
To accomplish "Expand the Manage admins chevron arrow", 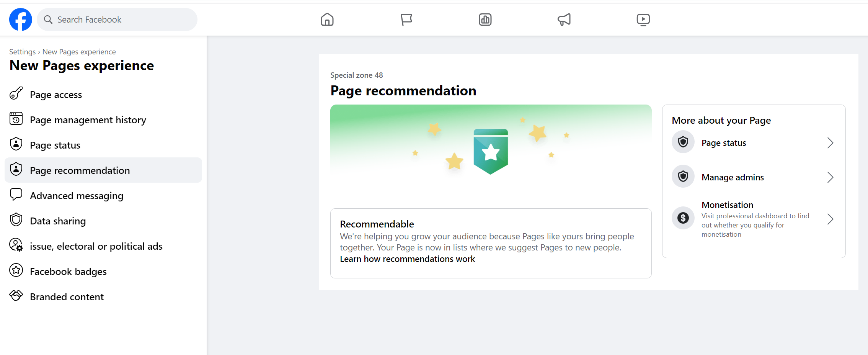I will pos(830,177).
